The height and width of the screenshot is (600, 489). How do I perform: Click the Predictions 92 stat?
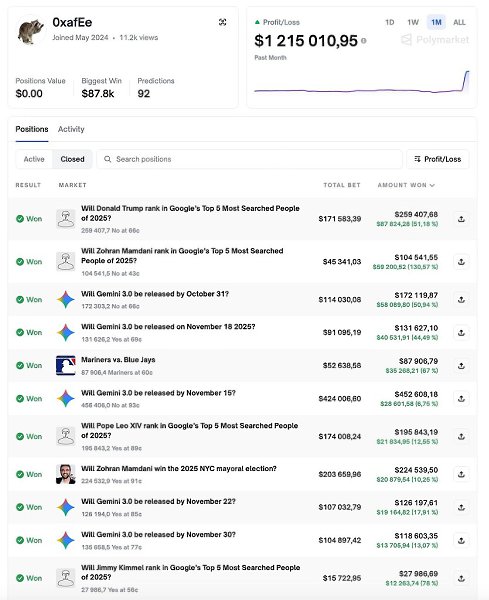156,88
